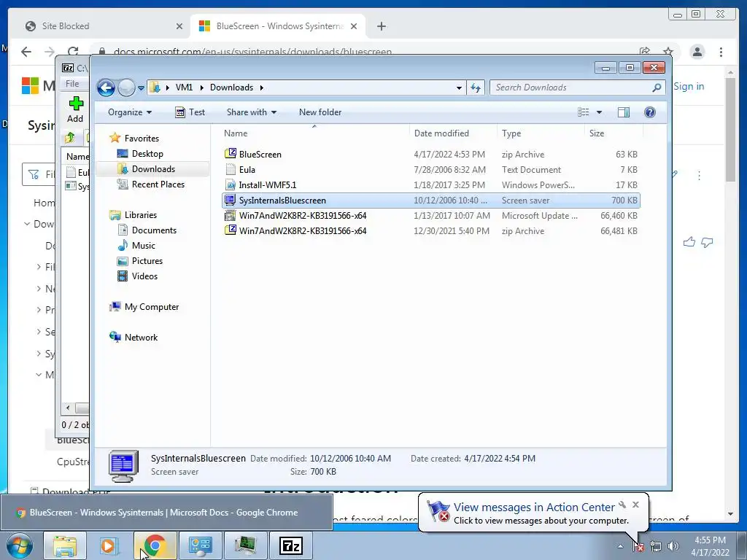This screenshot has width=747, height=560.
Task: Open the Windows Start menu
Action: (x=20, y=545)
